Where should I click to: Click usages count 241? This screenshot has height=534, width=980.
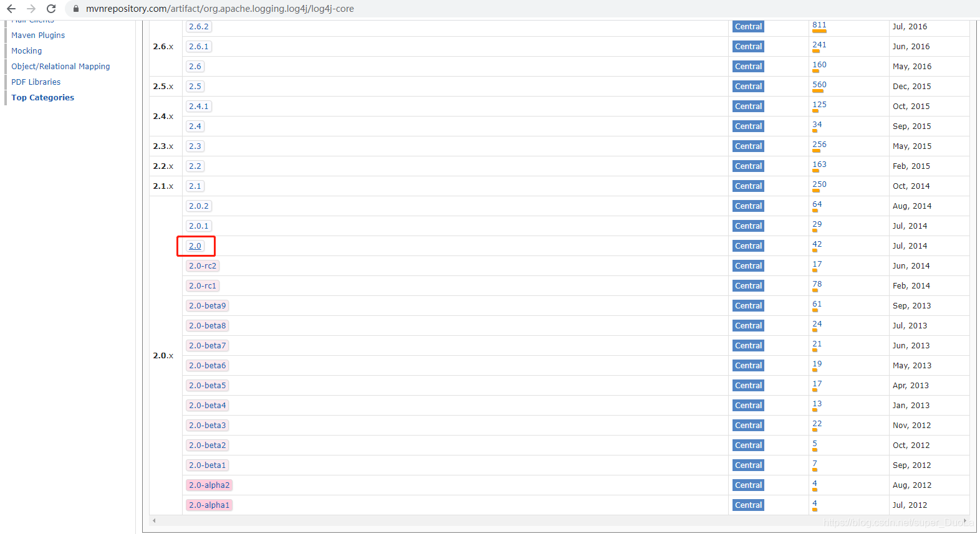[x=819, y=45]
